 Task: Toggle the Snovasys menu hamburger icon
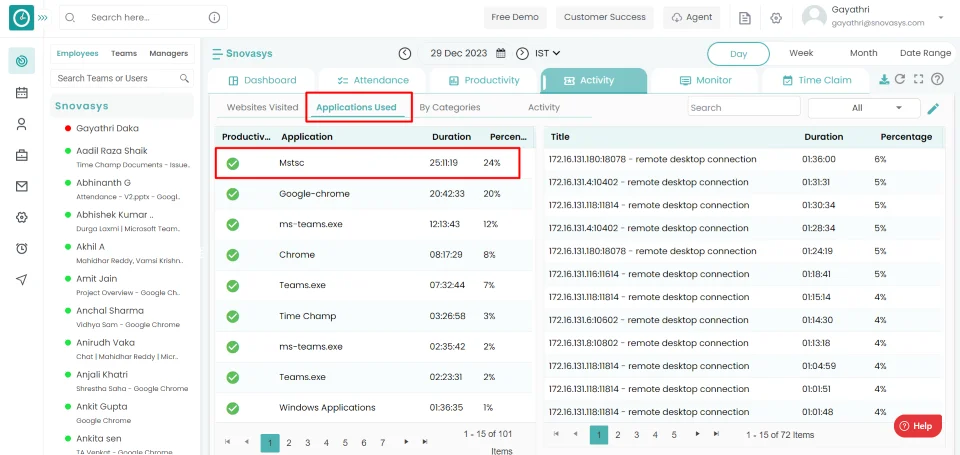coord(217,54)
